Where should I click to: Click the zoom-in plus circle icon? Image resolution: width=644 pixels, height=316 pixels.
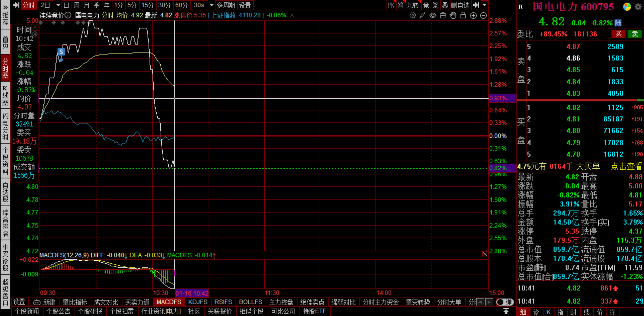coord(473,15)
